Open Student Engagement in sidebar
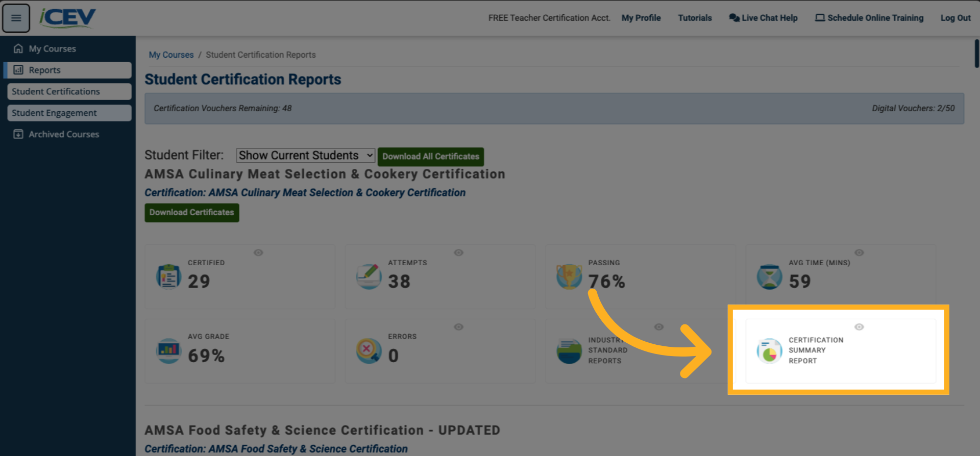Viewport: 980px width, 456px height. click(x=69, y=113)
